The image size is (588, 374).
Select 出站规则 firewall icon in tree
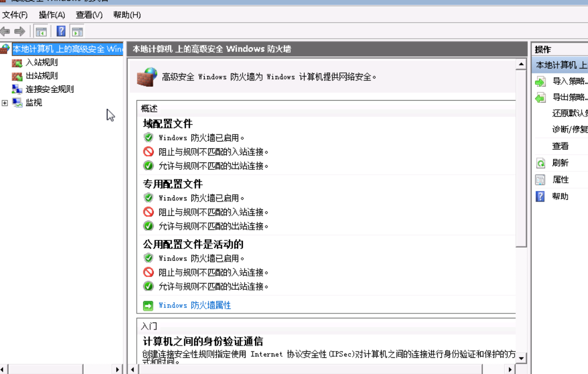17,76
